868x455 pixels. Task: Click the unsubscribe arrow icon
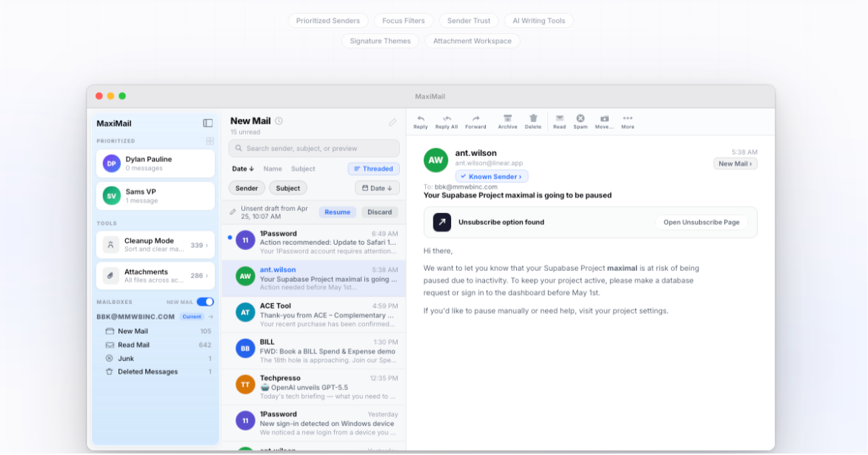pyautogui.click(x=441, y=222)
